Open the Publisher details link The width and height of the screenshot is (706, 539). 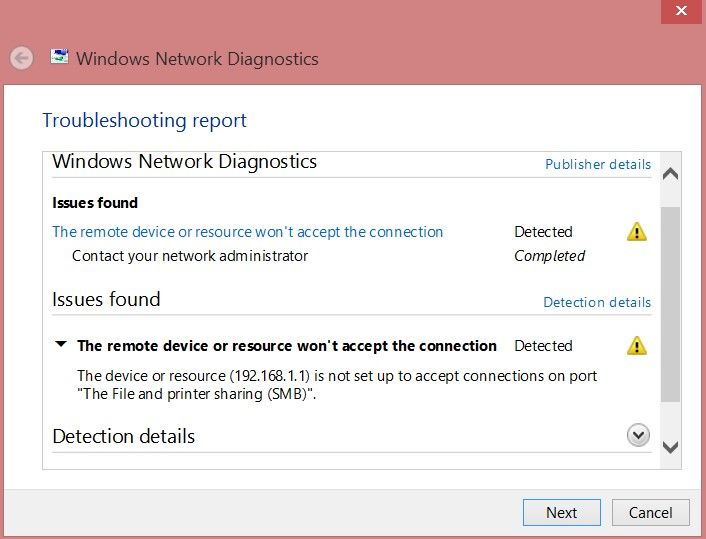click(x=597, y=164)
